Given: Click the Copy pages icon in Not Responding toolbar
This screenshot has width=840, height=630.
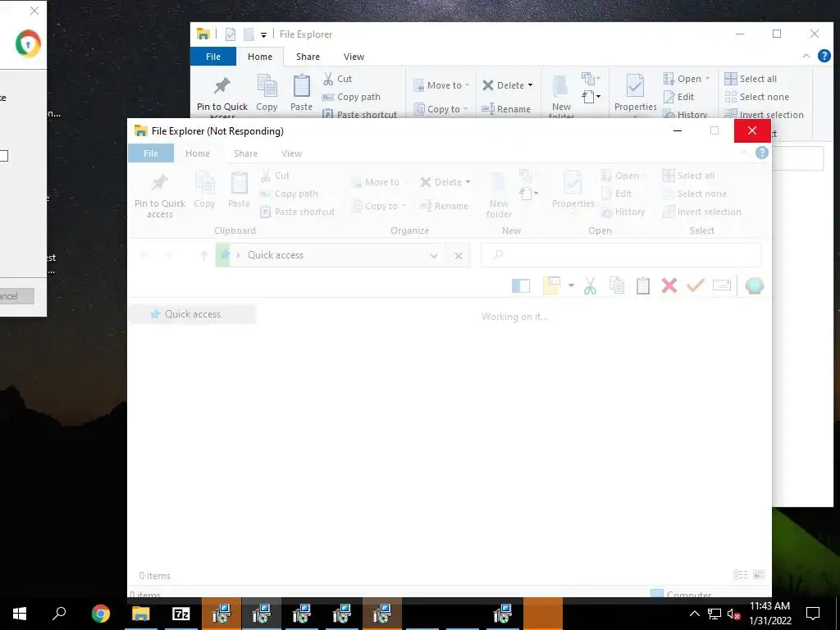Looking at the screenshot, I should pos(617,285).
